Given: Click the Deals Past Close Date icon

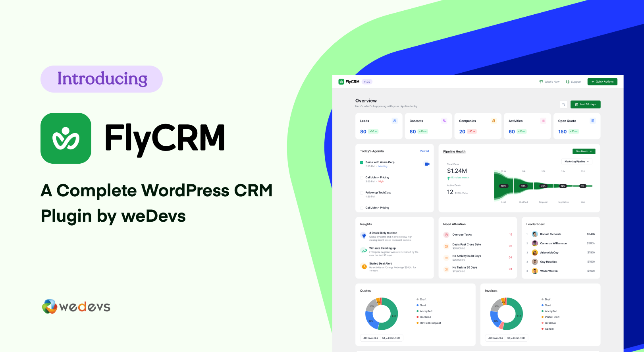Looking at the screenshot, I should coord(446,246).
